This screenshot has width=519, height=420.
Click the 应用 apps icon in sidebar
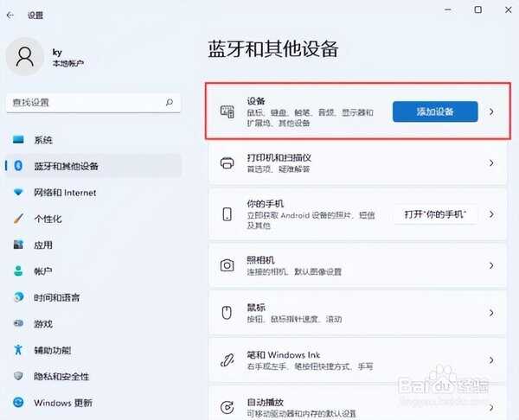18,245
